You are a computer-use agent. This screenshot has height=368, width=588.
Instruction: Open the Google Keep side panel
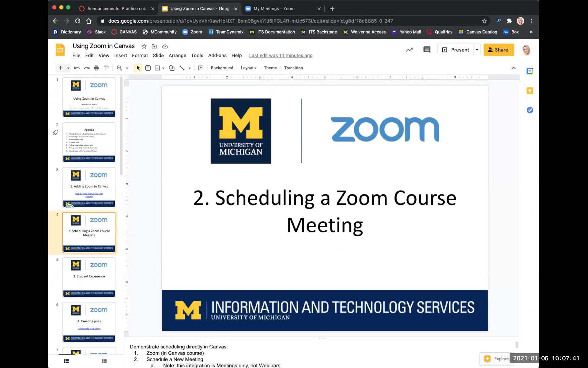[x=530, y=91]
